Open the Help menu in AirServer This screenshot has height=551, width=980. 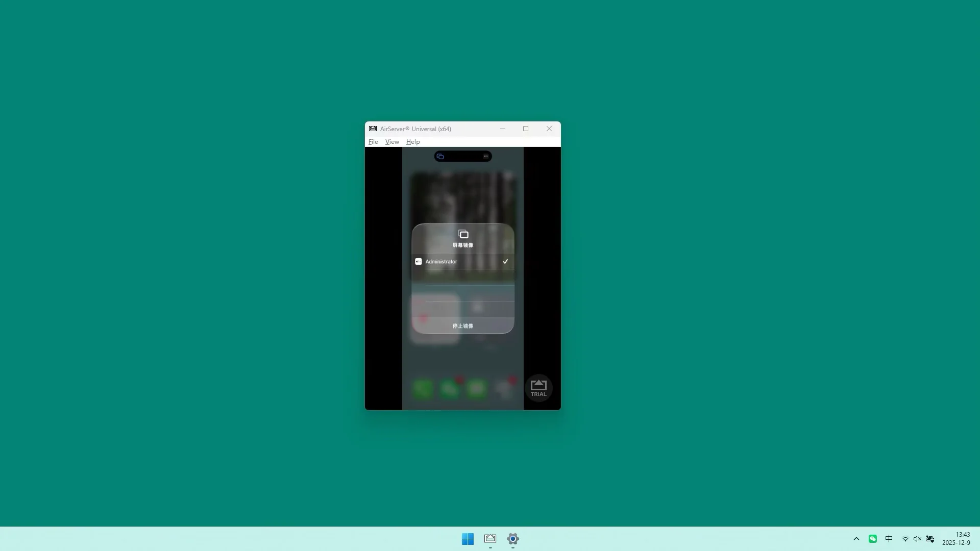413,141
